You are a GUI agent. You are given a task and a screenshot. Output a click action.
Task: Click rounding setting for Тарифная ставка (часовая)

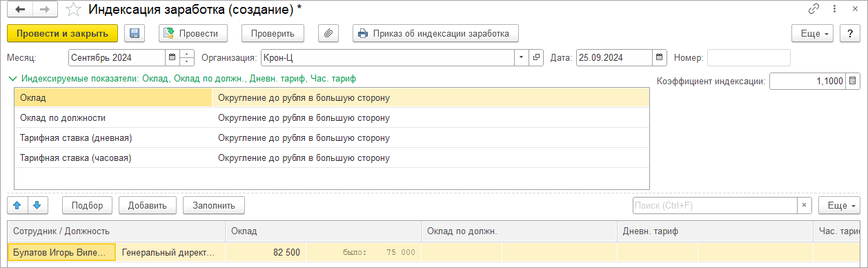click(304, 158)
